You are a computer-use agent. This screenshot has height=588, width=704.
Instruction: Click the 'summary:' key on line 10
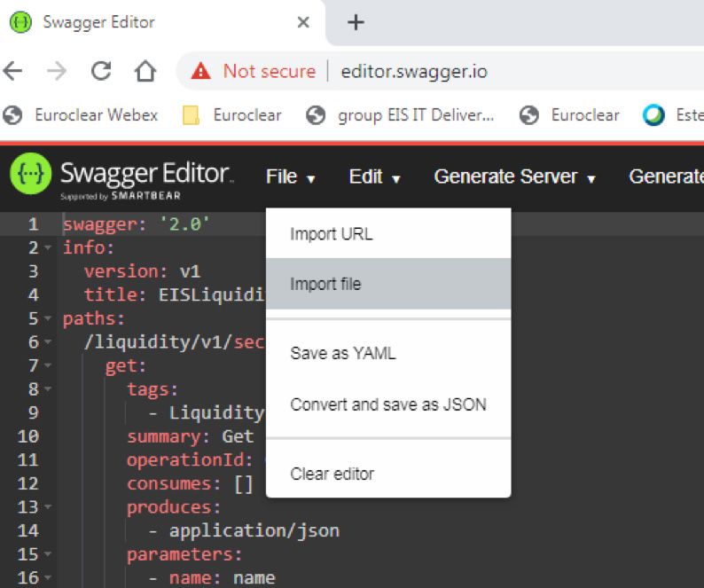[168, 436]
